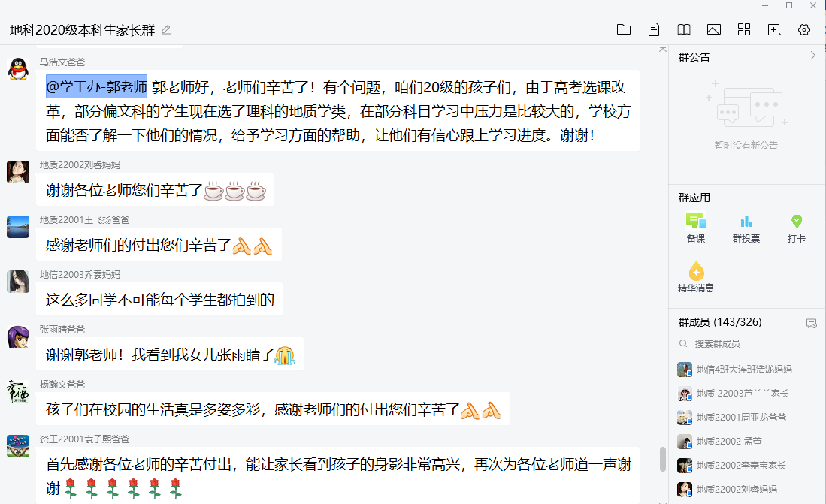
Task: Click the @学工办-郭老师 mention
Action: tap(96, 87)
